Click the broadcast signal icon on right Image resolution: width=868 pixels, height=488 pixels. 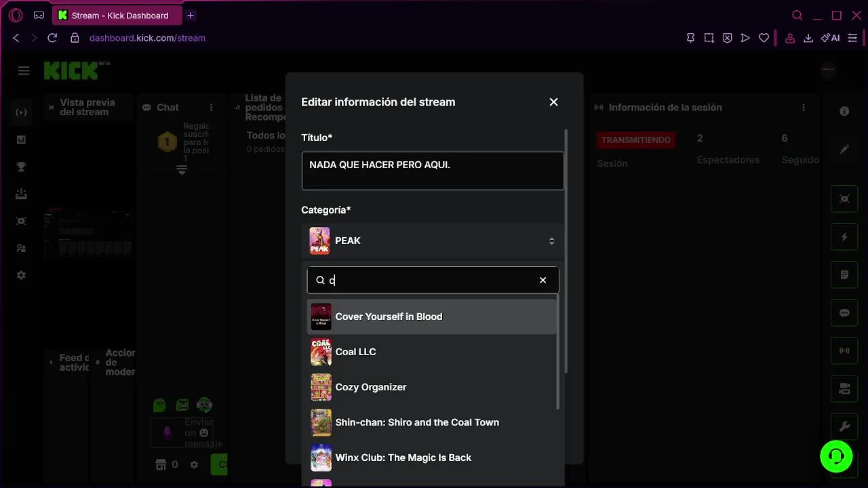point(844,350)
